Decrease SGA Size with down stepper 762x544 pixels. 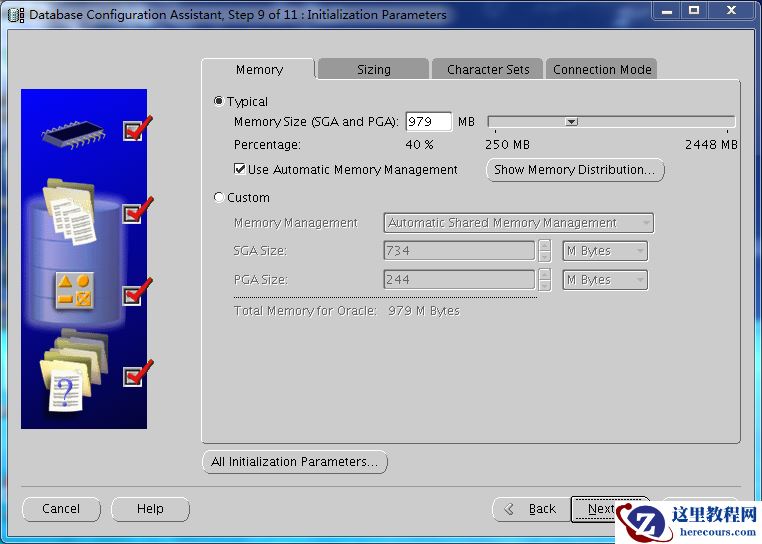[x=545, y=256]
